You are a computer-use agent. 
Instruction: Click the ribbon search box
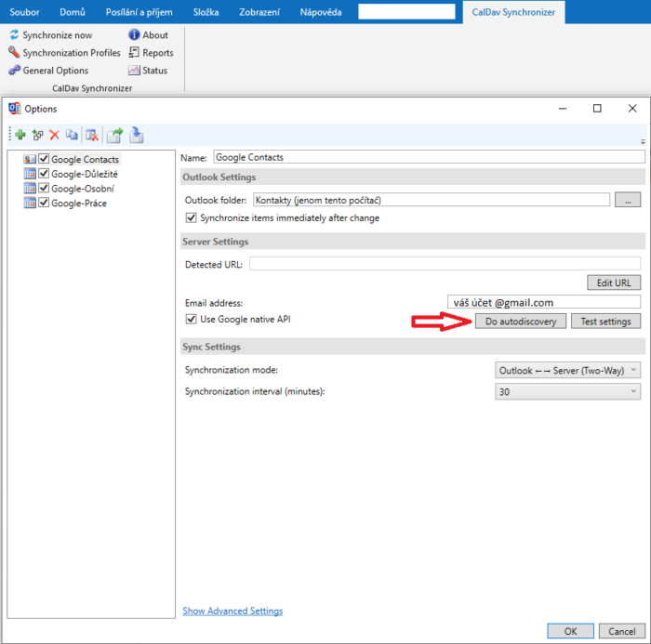(x=406, y=11)
